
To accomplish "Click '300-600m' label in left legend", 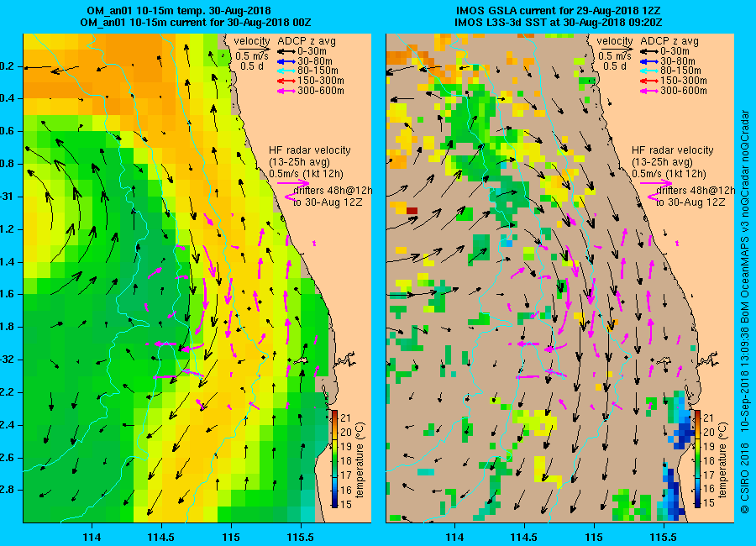I will [321, 91].
